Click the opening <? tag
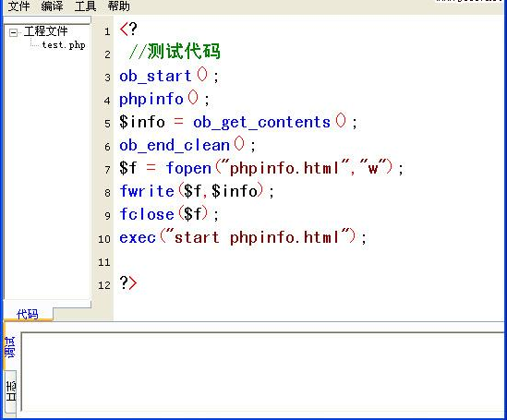The width and height of the screenshot is (507, 420). tap(128, 30)
